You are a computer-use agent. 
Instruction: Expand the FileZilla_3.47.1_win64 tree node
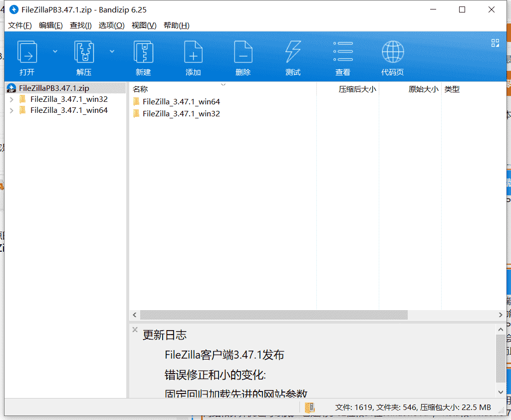tap(11, 110)
